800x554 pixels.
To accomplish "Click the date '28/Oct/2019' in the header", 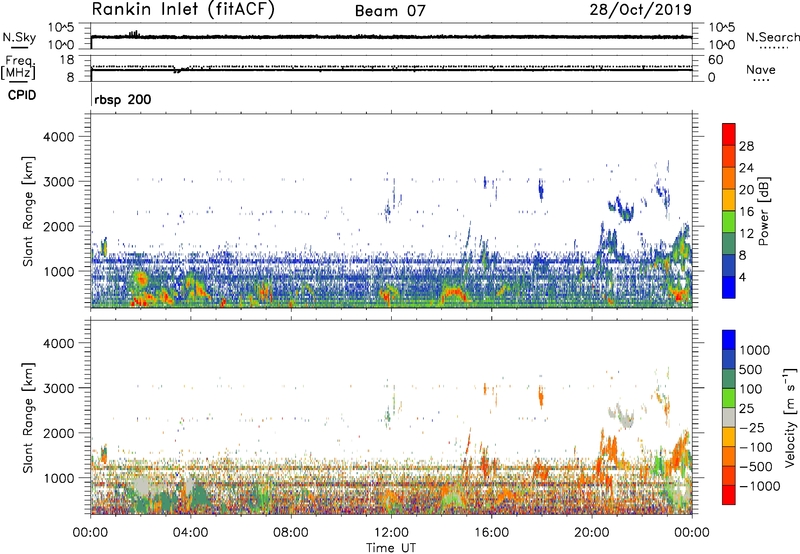I will pos(640,10).
